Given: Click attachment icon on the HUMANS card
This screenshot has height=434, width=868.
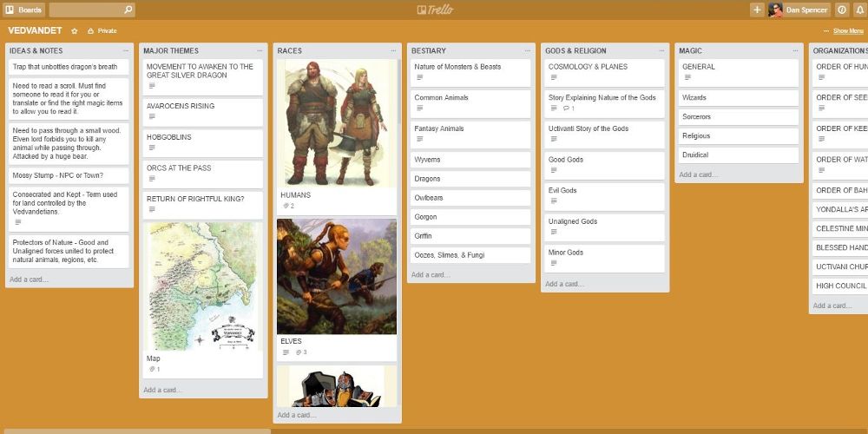Looking at the screenshot, I should [x=286, y=206].
